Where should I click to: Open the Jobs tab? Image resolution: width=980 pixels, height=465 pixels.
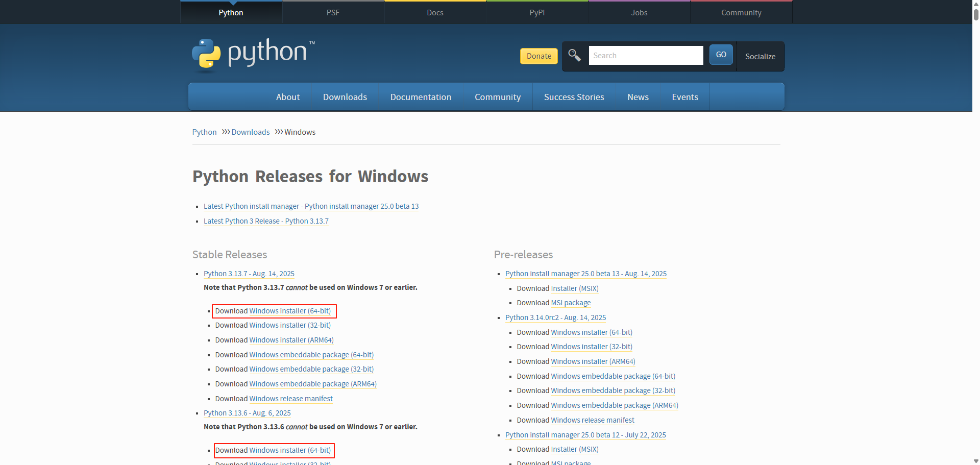[x=639, y=12]
